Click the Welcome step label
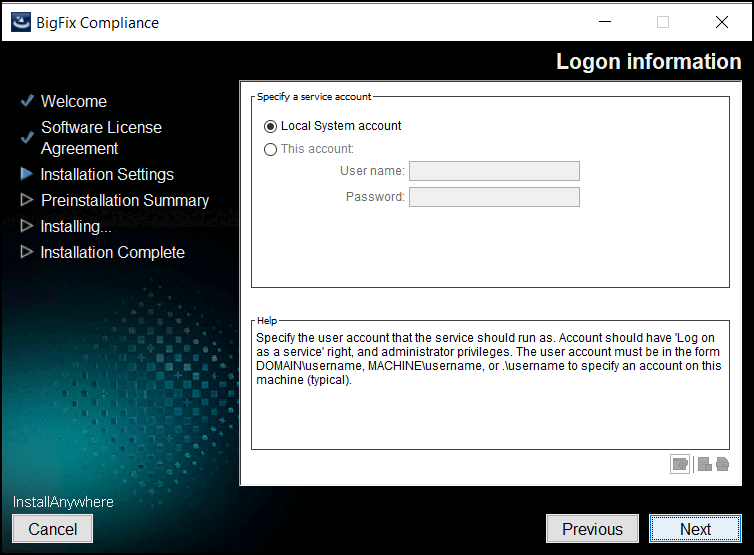Viewport: 754px width, 555px height. point(74,101)
